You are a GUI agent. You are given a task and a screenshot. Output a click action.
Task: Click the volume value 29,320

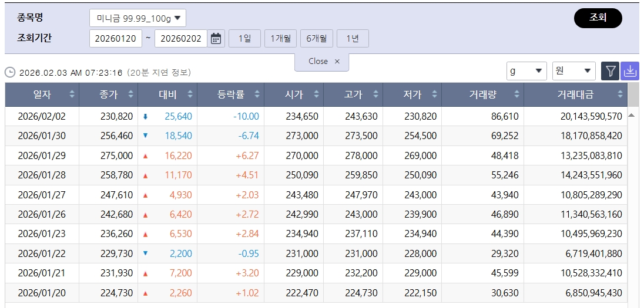pos(505,253)
